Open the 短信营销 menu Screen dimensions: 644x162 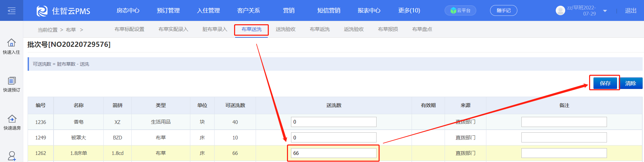[x=329, y=11]
